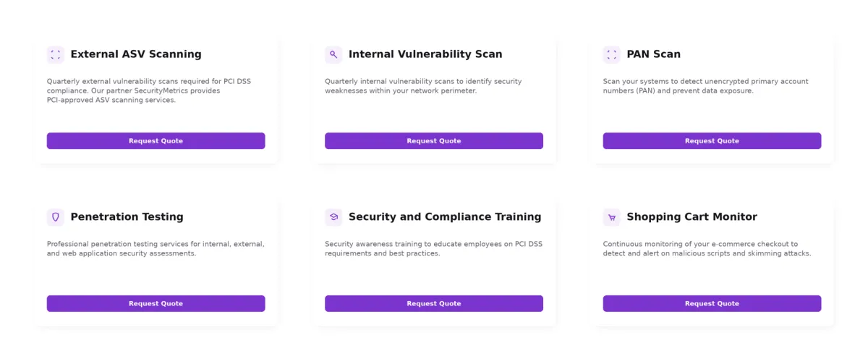
Task: Select the Shopping Cart Monitor heading
Action: pos(692,217)
